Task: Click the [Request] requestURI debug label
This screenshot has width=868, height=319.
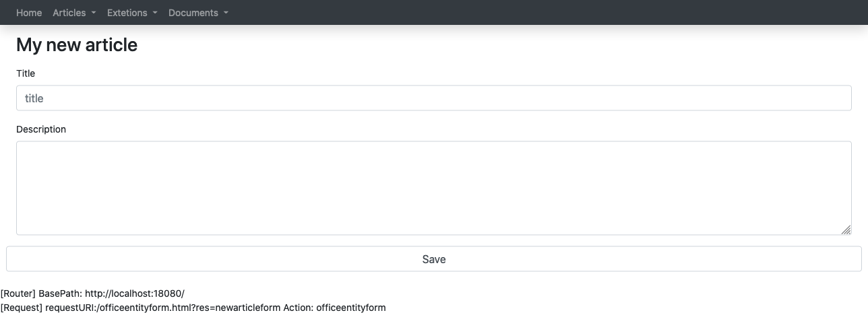Action: pos(49,308)
